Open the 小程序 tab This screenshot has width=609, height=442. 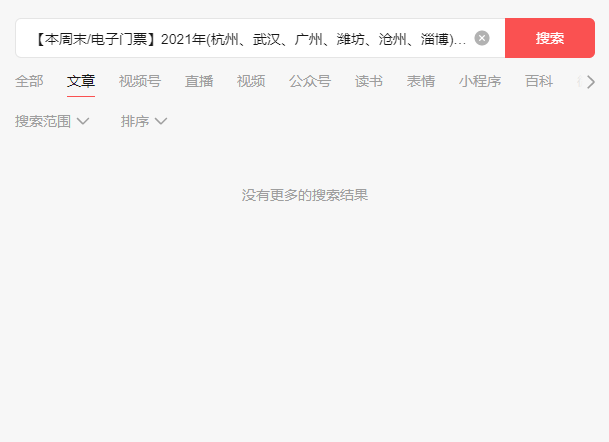point(480,82)
